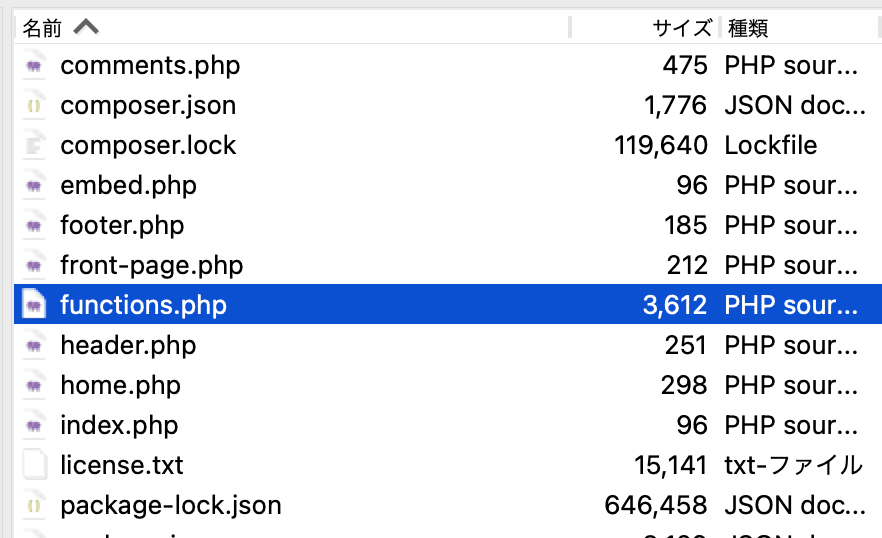Toggle sort arrow beside 名前 header
This screenshot has width=882, height=538.
click(86, 27)
